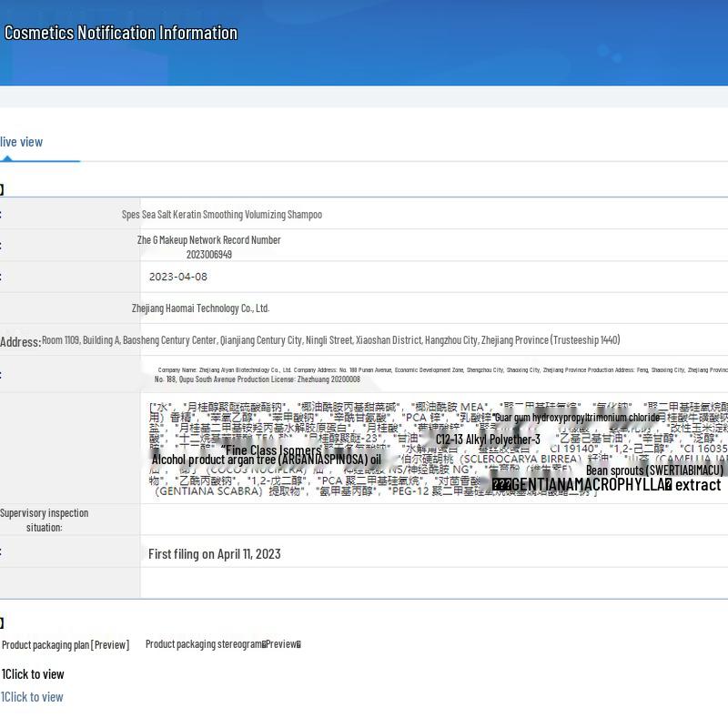Select Production License Zhezhuang 20200008 line
This screenshot has width=728, height=728.
coord(258,379)
